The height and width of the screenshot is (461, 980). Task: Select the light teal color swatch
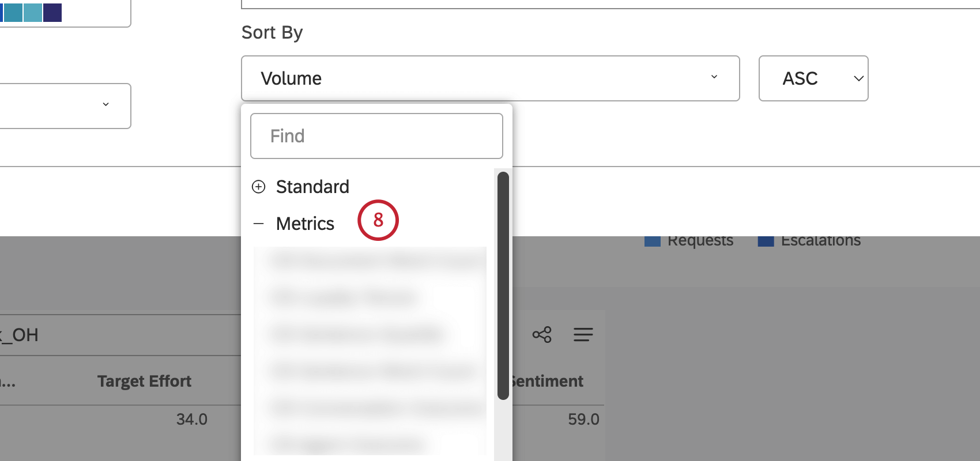33,12
